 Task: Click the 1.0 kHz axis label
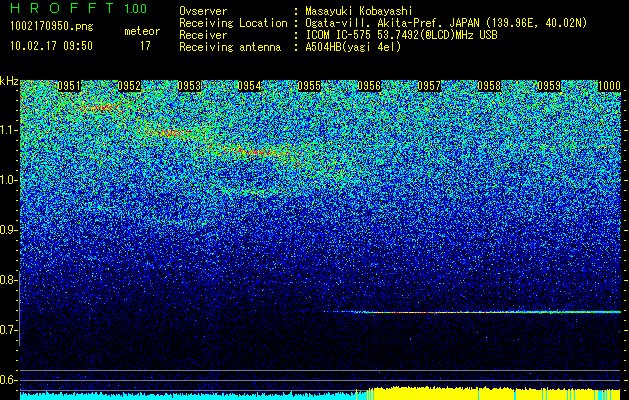pos(8,180)
